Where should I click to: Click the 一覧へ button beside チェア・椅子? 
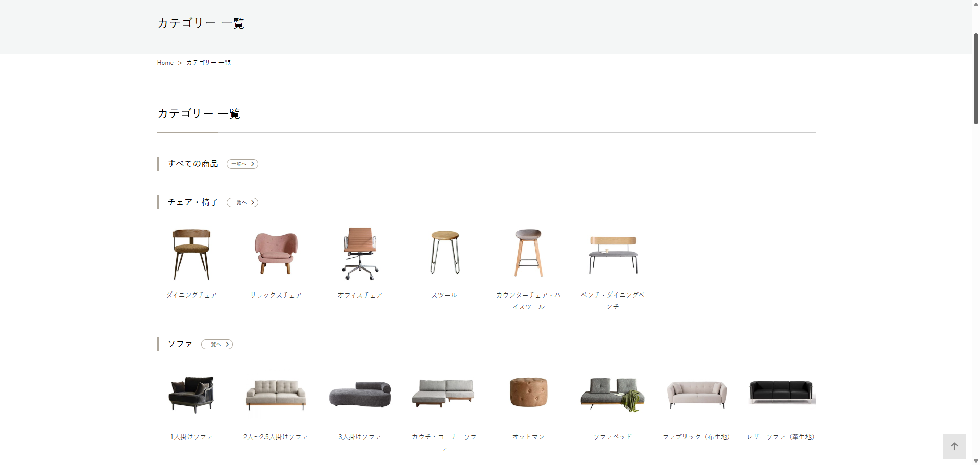click(x=242, y=202)
